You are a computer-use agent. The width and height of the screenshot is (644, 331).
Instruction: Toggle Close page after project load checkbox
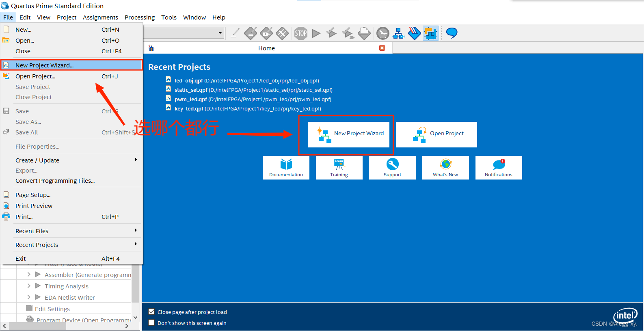coord(151,312)
